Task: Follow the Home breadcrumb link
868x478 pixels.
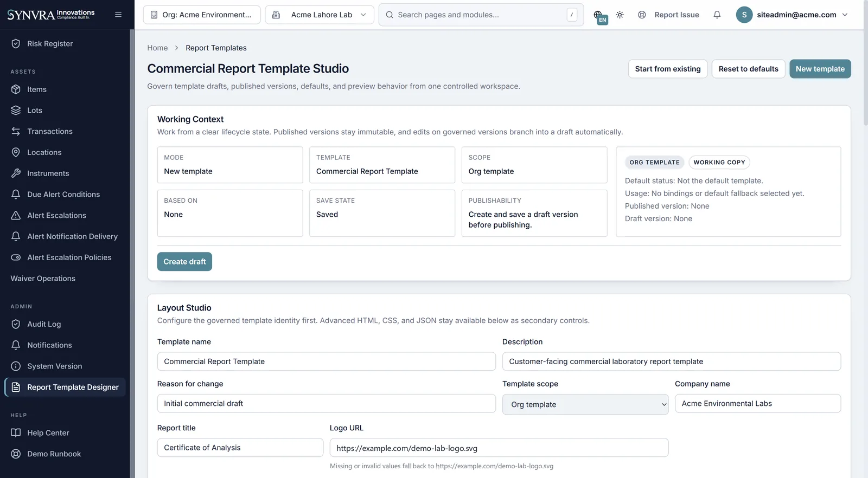Action: coord(157,48)
